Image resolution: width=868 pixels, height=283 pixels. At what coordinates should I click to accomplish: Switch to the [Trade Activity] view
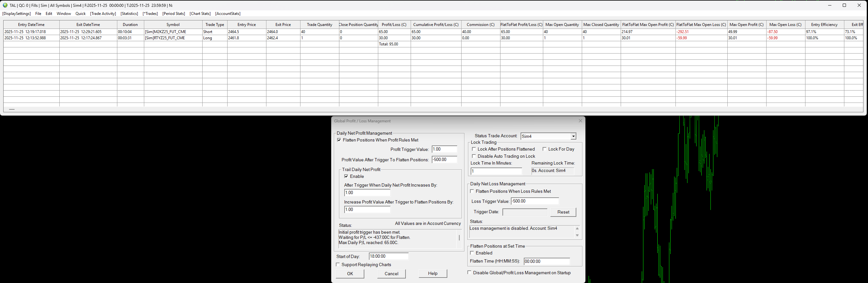point(103,14)
